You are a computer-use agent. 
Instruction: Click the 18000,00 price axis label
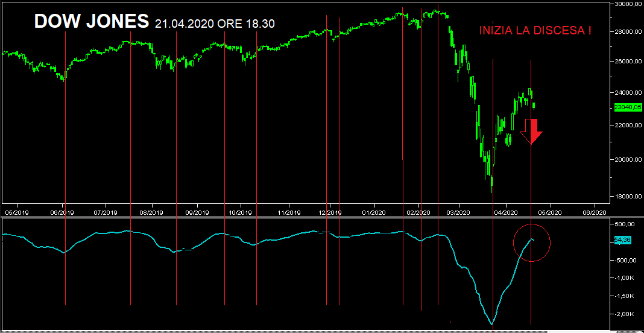(628, 197)
